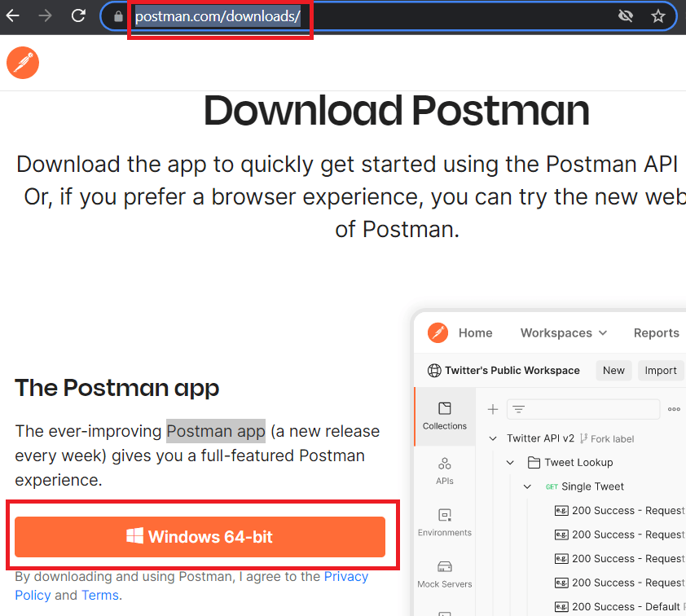Click the globe icon beside Twitter's Public Workspace
Viewport: 686px width, 616px height.
coord(434,371)
